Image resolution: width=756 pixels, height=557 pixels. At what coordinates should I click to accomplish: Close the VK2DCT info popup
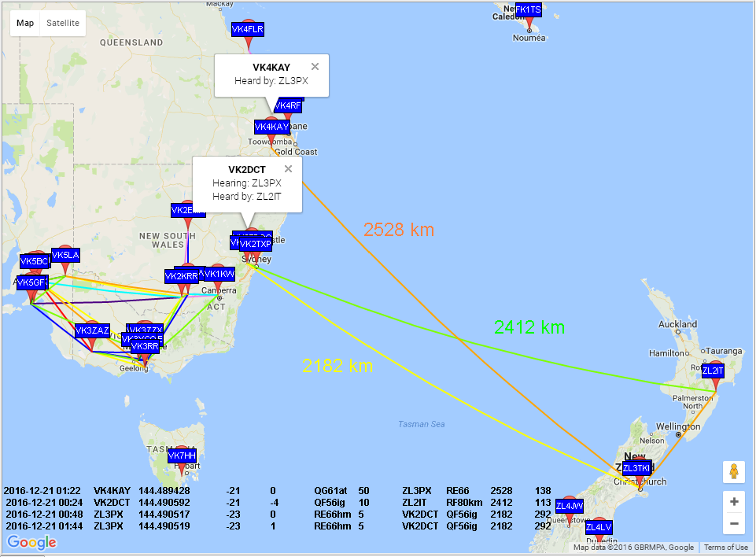pos(288,168)
